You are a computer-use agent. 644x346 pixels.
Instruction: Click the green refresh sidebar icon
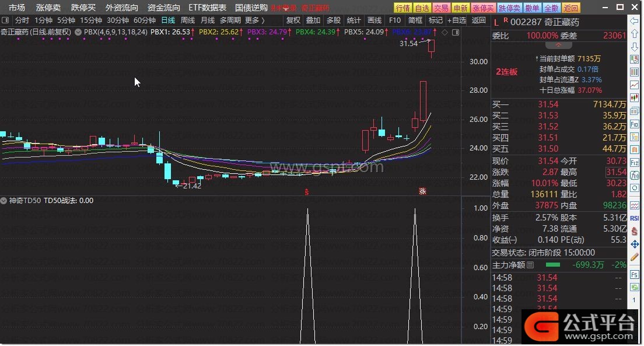(634, 287)
